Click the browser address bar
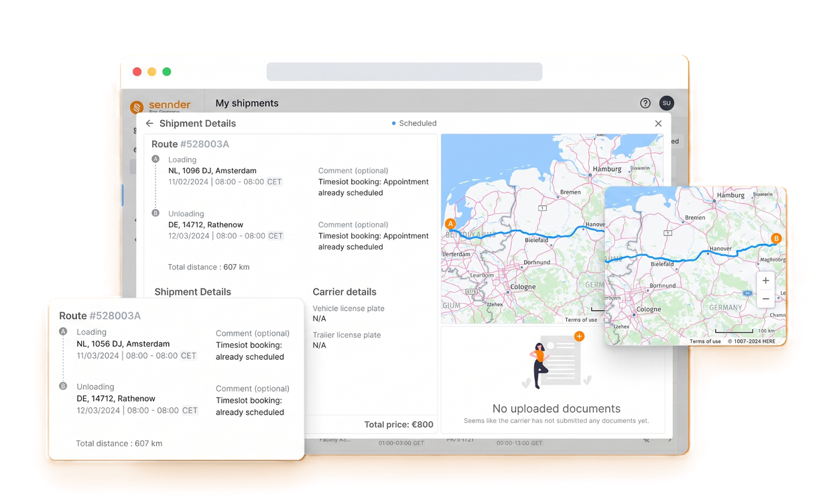This screenshot has height=504, width=831. pos(404,72)
